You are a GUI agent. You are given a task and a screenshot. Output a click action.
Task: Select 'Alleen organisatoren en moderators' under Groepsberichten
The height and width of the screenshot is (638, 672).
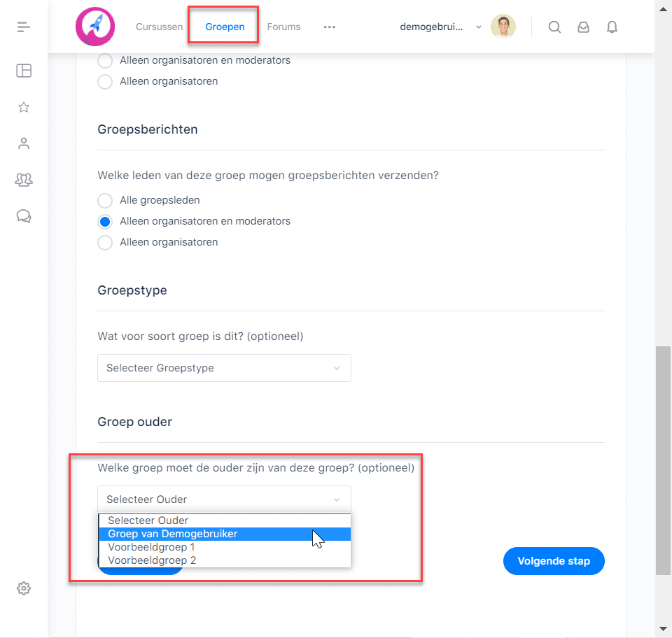pos(105,221)
